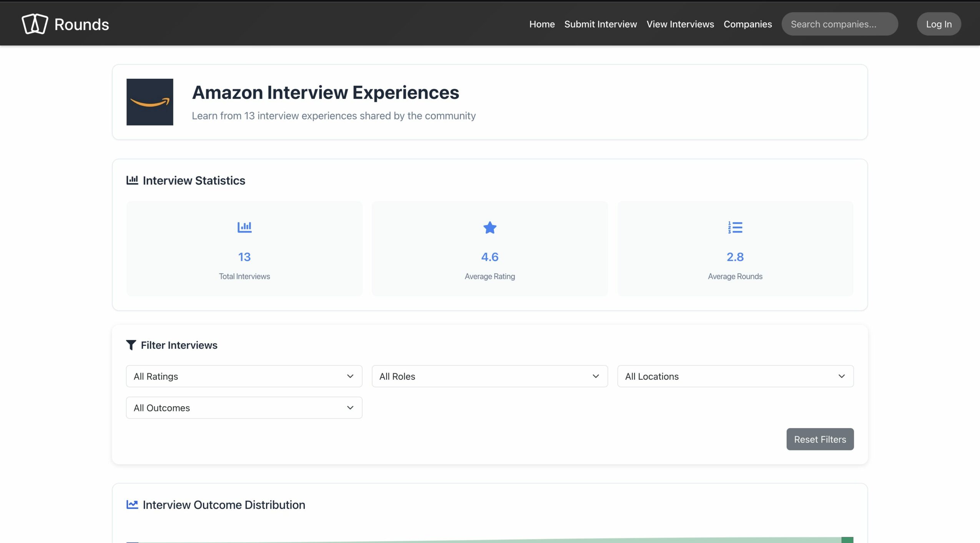Image resolution: width=980 pixels, height=543 pixels.
Task: Click the Rounds brand name
Action: 81,24
